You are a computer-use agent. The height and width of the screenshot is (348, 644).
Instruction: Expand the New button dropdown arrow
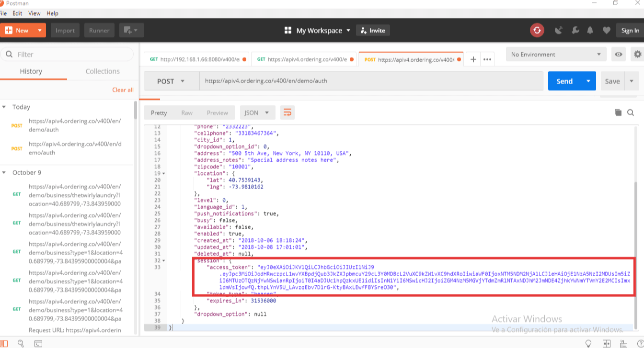40,30
